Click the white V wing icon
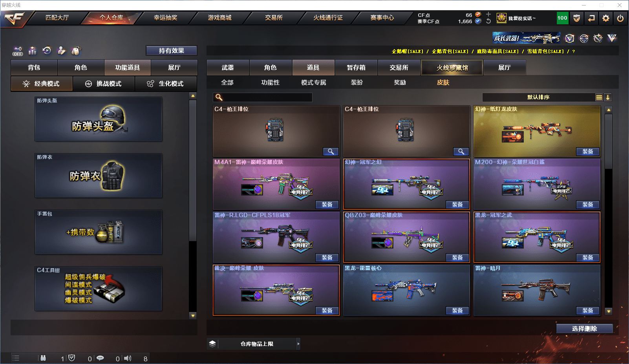The height and width of the screenshot is (364, 629). [x=612, y=38]
